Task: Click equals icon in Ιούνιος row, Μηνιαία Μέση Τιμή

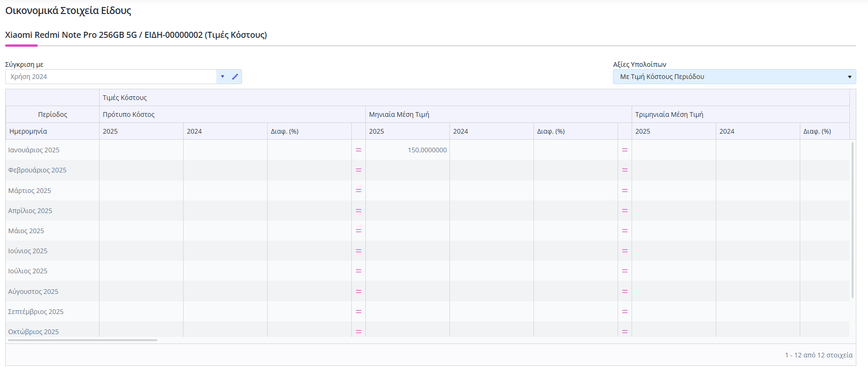Action: pyautogui.click(x=625, y=251)
